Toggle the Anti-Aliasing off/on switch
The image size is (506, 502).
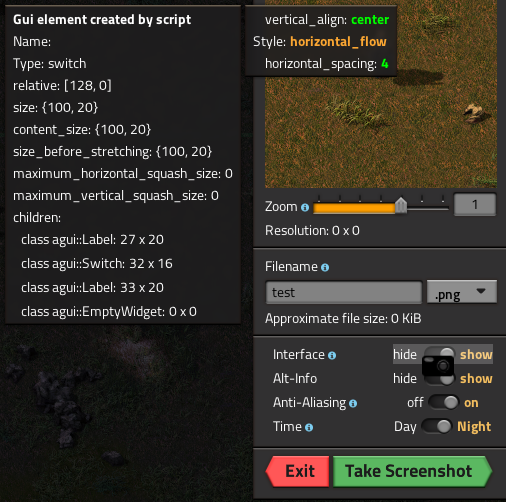click(443, 402)
